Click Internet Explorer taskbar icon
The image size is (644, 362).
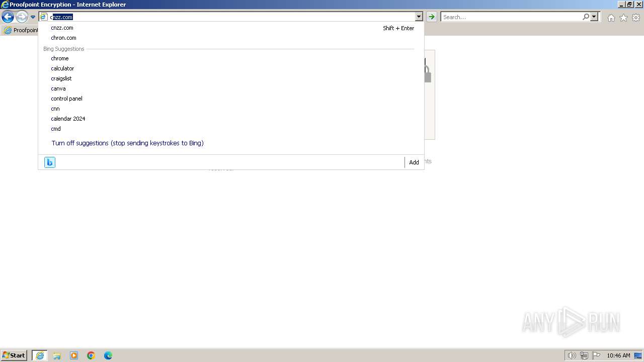coord(40,355)
